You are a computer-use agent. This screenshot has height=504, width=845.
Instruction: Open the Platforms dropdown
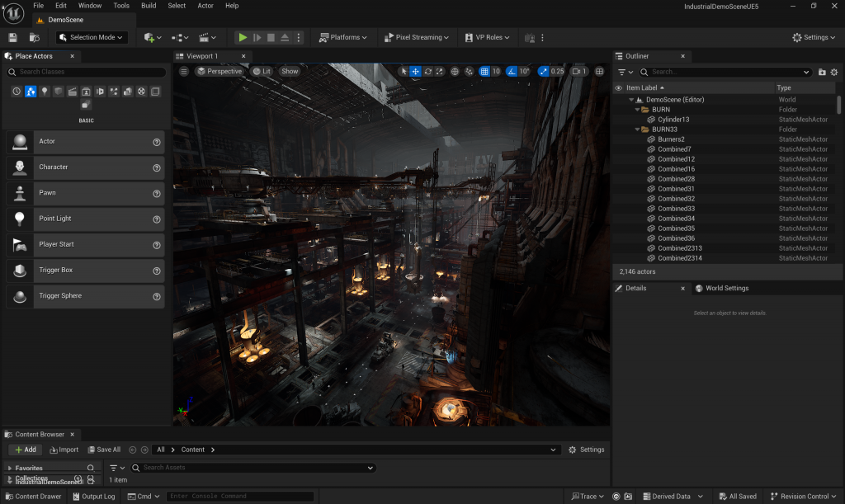pos(342,37)
